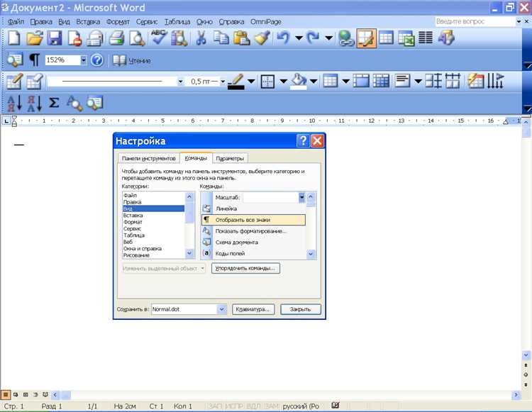Open the Вставка menu
The width and height of the screenshot is (532, 412).
coord(88,22)
